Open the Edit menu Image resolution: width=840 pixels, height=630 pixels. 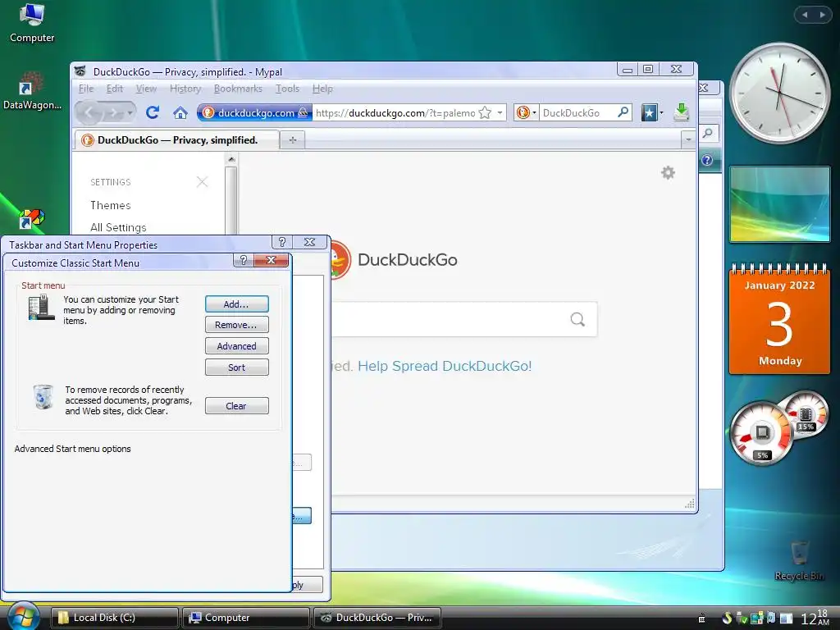pyautogui.click(x=115, y=89)
